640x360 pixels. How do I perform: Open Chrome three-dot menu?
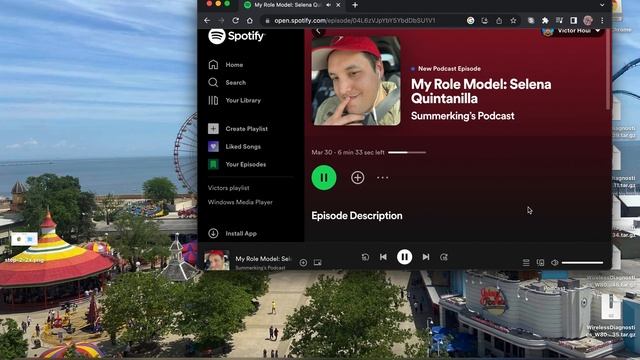pyautogui.click(x=602, y=20)
